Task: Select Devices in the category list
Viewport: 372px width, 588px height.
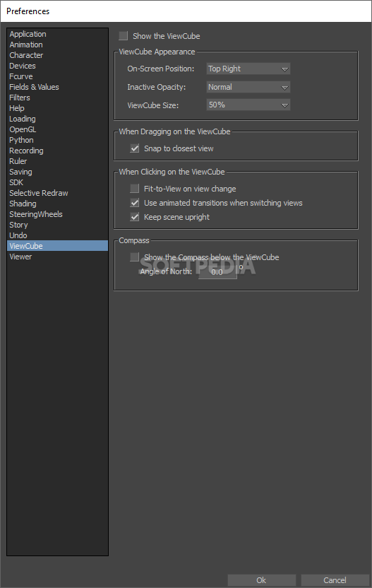Action: coord(58,66)
